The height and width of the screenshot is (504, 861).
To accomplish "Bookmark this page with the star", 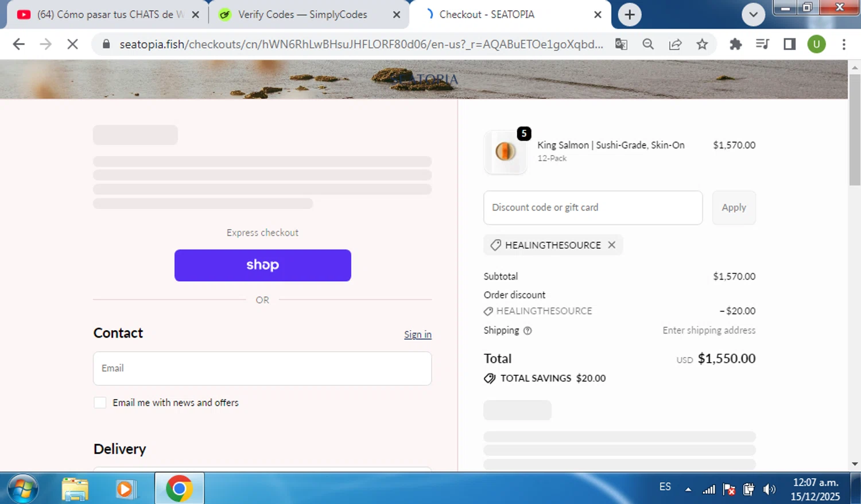I will pyautogui.click(x=702, y=44).
